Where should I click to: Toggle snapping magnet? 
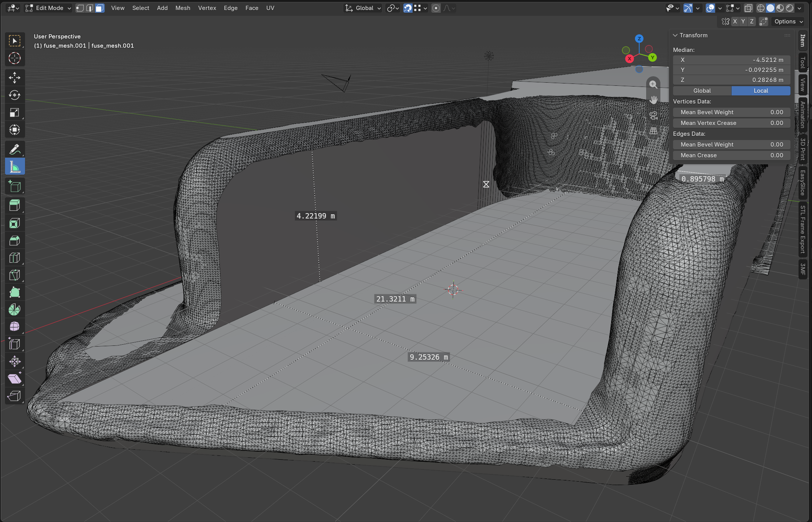[408, 8]
